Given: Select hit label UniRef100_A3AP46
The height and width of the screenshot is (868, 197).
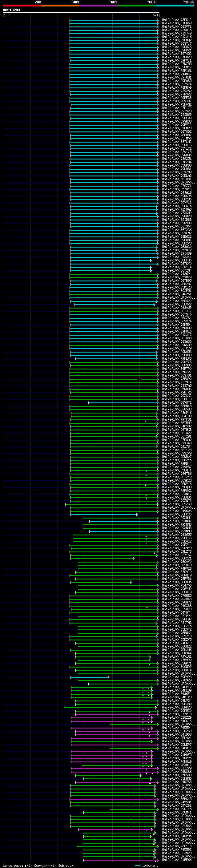Looking at the screenshot, I should [177, 413].
